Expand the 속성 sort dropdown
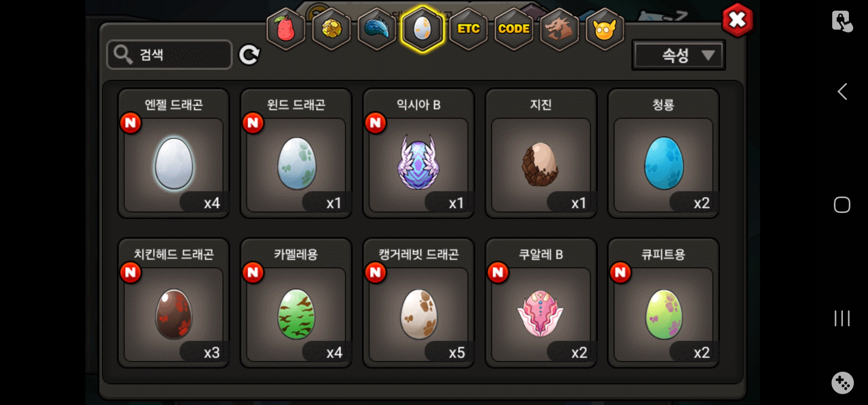 679,55
